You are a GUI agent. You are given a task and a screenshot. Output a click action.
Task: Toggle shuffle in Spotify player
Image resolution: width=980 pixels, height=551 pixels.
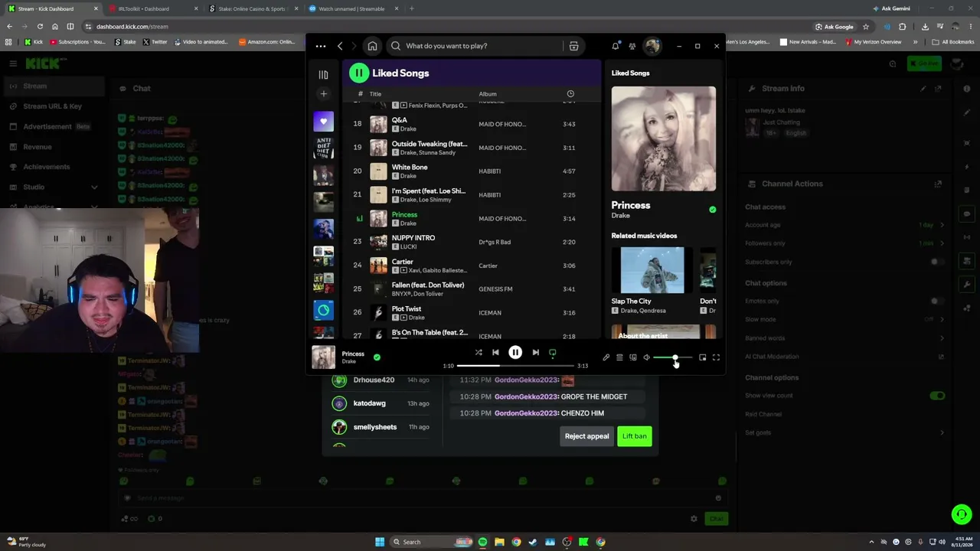point(479,353)
